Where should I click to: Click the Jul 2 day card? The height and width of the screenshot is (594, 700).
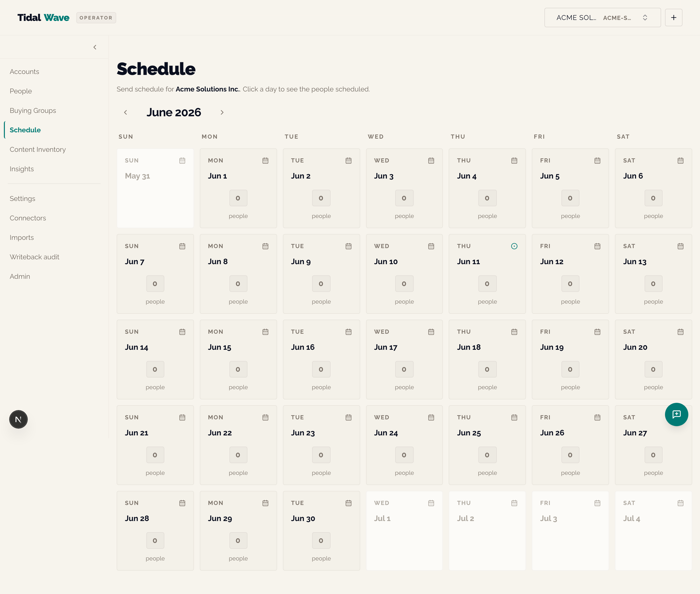pyautogui.click(x=487, y=530)
